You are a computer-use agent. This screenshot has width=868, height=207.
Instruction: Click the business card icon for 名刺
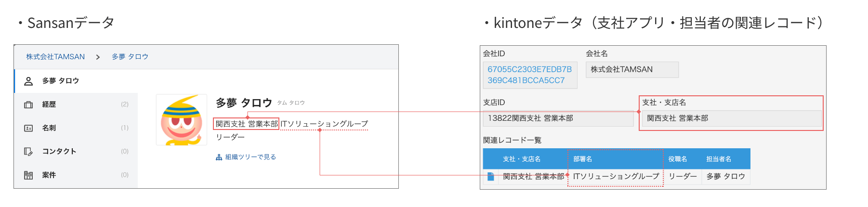tap(28, 128)
